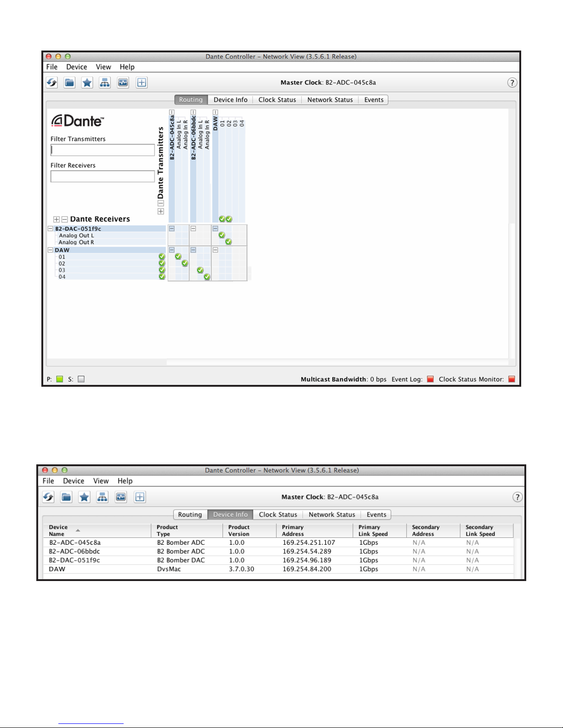Viewport: 563px width, 728px height.
Task: Click status checkmark beside DAW receiver label 01
Action: point(162,257)
